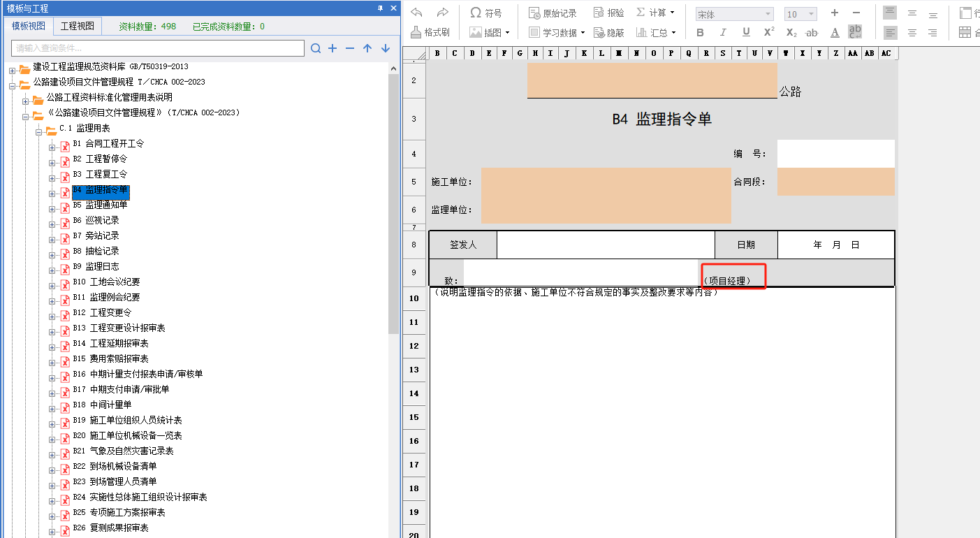Activate the 格式刷 format painter
The width and height of the screenshot is (980, 538).
(430, 32)
